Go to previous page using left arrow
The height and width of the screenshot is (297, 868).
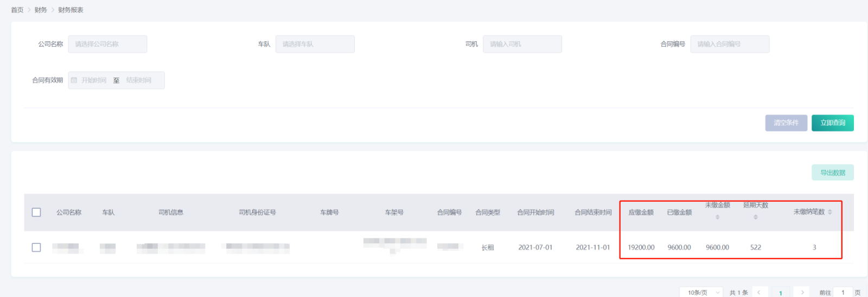tap(759, 292)
